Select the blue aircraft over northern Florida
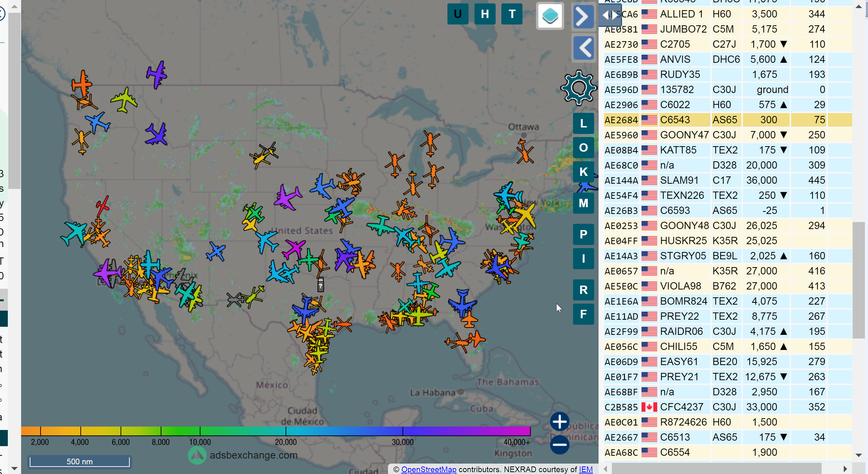Image resolution: width=868 pixels, height=474 pixels. coord(463,303)
